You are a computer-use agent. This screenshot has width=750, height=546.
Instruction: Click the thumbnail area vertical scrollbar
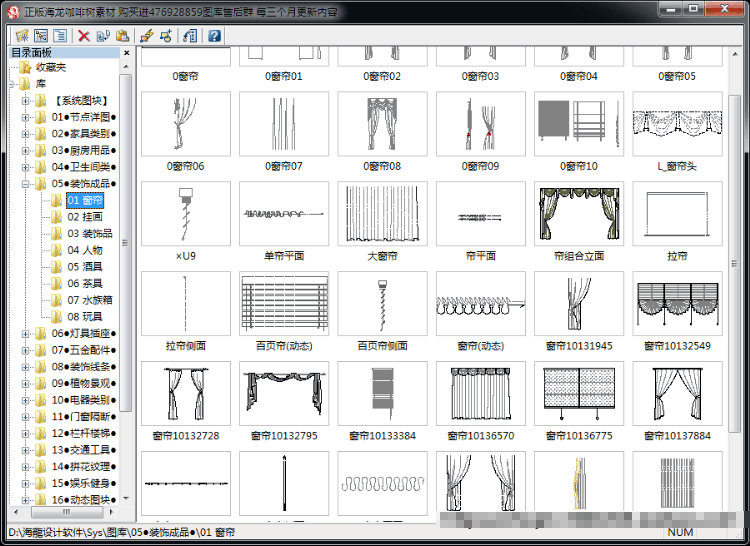tap(734, 263)
